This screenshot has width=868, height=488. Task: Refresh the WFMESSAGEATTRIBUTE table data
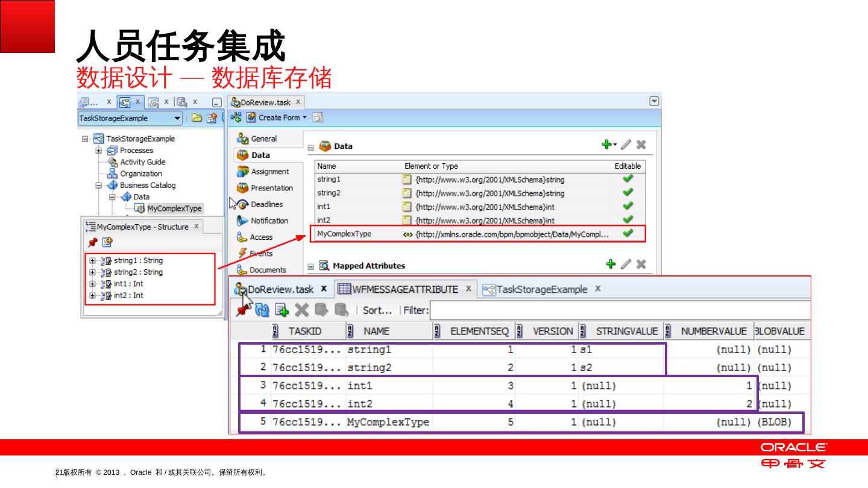[262, 310]
